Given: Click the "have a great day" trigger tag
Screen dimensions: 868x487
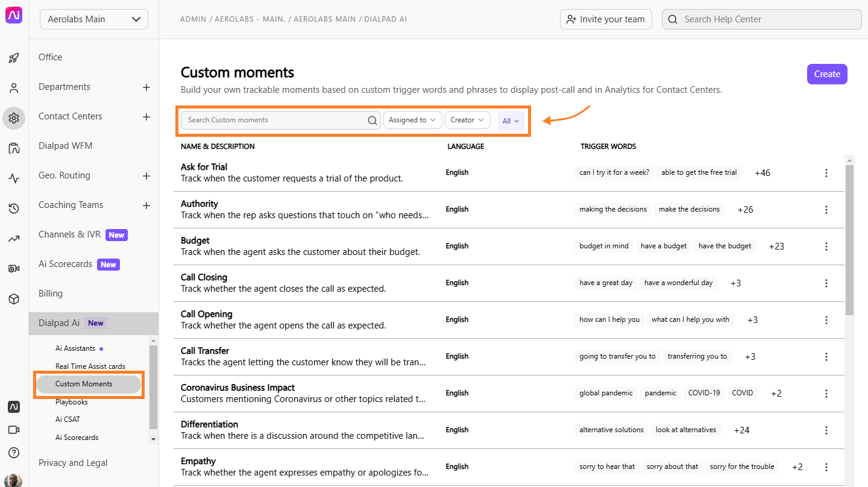Looking at the screenshot, I should pyautogui.click(x=606, y=283).
